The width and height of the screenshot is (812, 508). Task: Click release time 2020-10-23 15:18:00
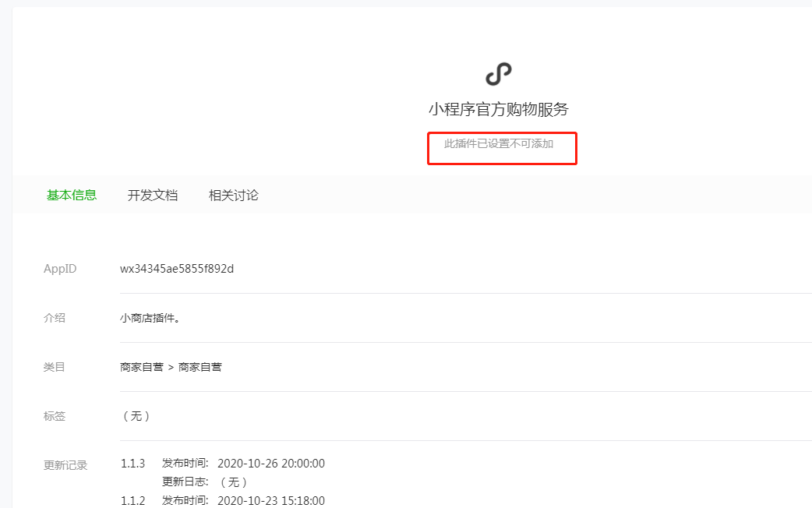[x=271, y=501]
